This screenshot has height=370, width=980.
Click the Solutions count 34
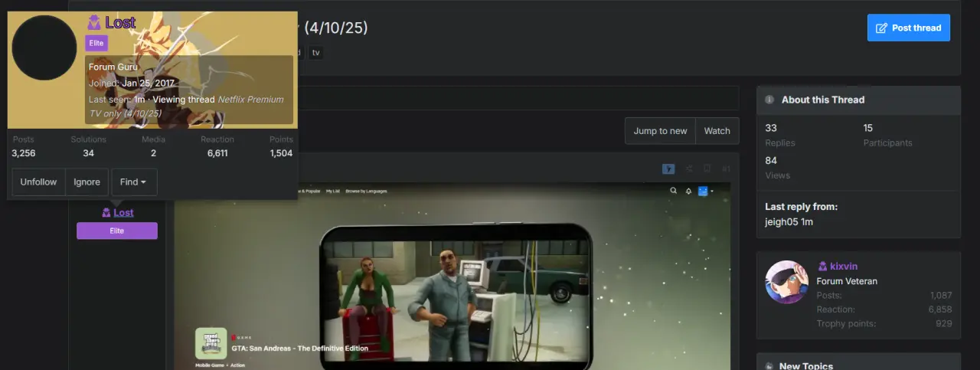[89, 153]
